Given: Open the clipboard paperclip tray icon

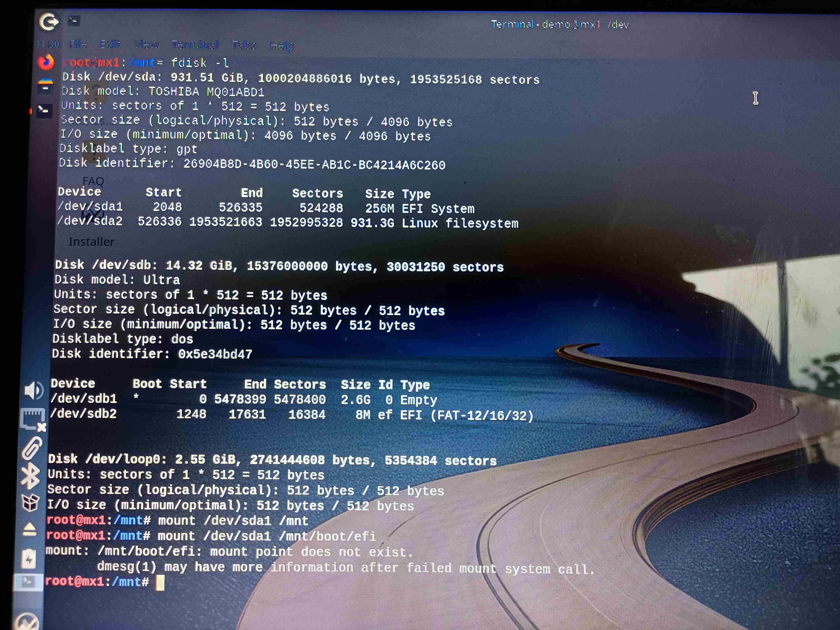Looking at the screenshot, I should coord(32,448).
